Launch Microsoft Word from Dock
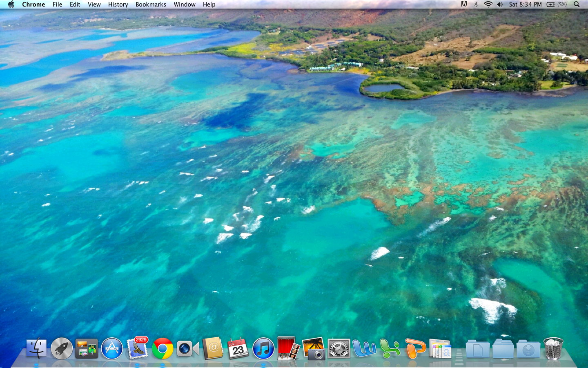 (364, 348)
